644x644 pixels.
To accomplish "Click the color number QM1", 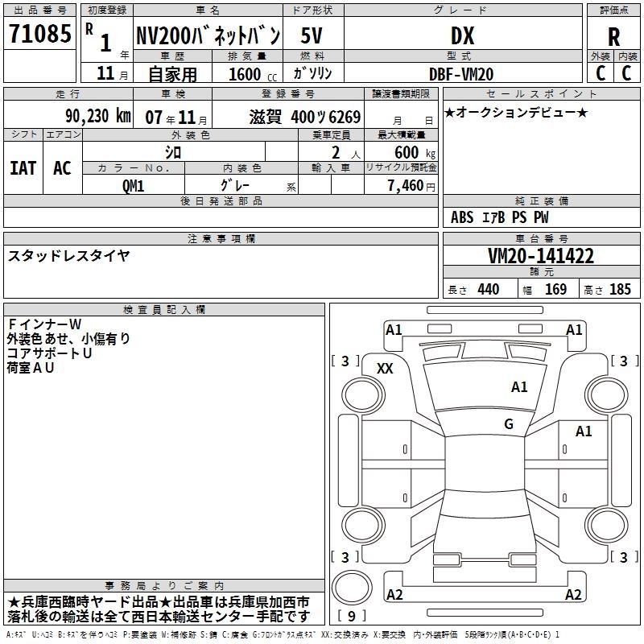I will pos(133,186).
